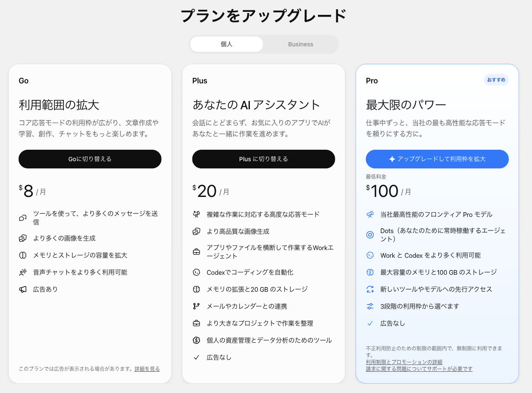Click the Go plan name
The height and width of the screenshot is (393, 532).
pyautogui.click(x=24, y=81)
